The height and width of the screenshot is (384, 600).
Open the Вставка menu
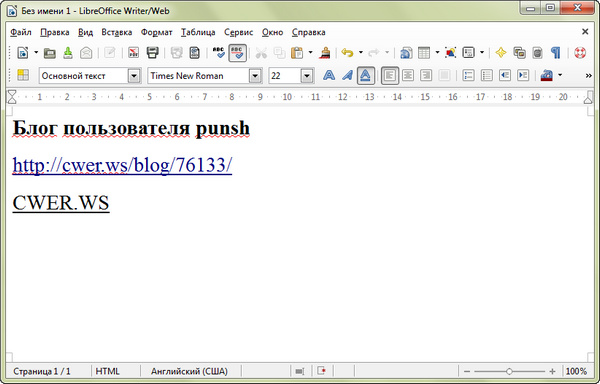(117, 32)
